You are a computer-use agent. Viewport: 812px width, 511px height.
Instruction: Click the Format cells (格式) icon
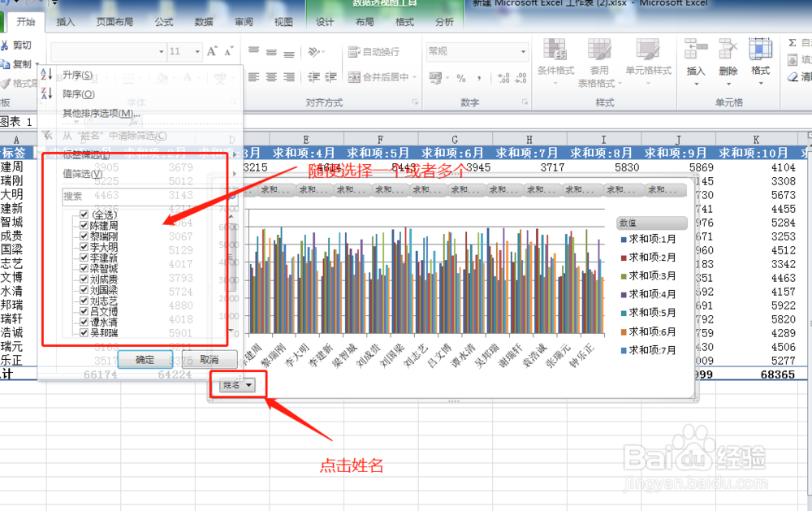[760, 50]
